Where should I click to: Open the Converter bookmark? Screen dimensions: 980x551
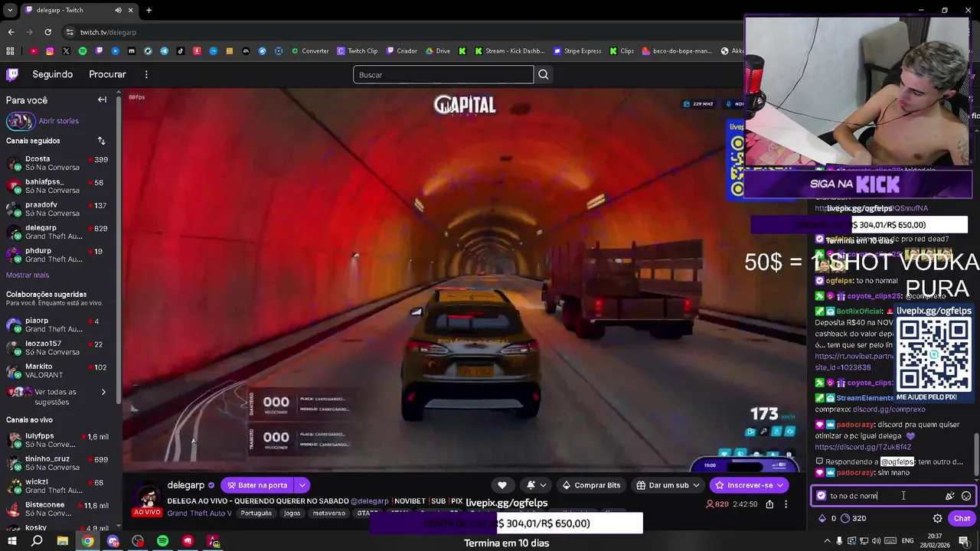pyautogui.click(x=310, y=51)
